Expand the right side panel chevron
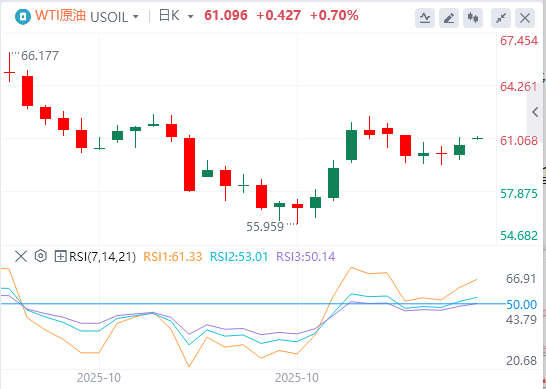This screenshot has height=389, width=546. point(536,112)
